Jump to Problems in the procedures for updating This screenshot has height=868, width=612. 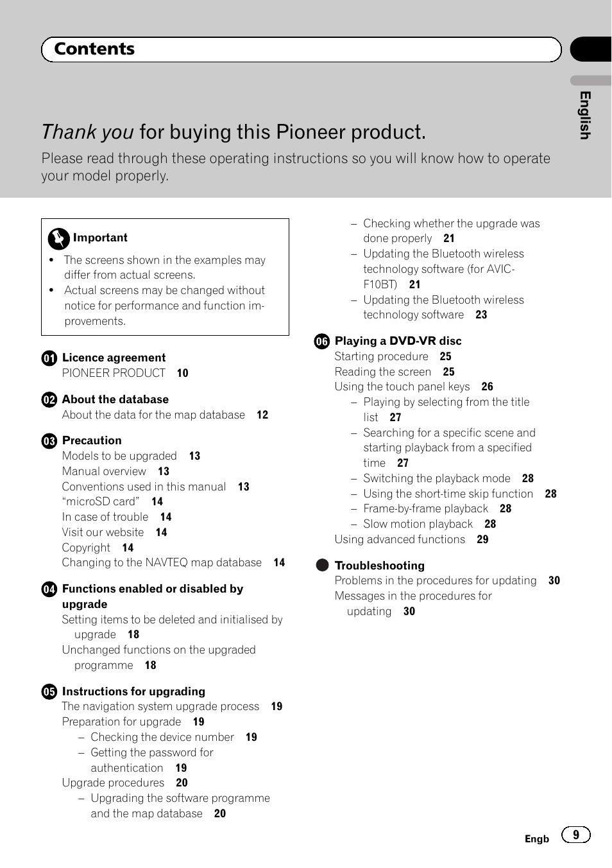coord(436,580)
